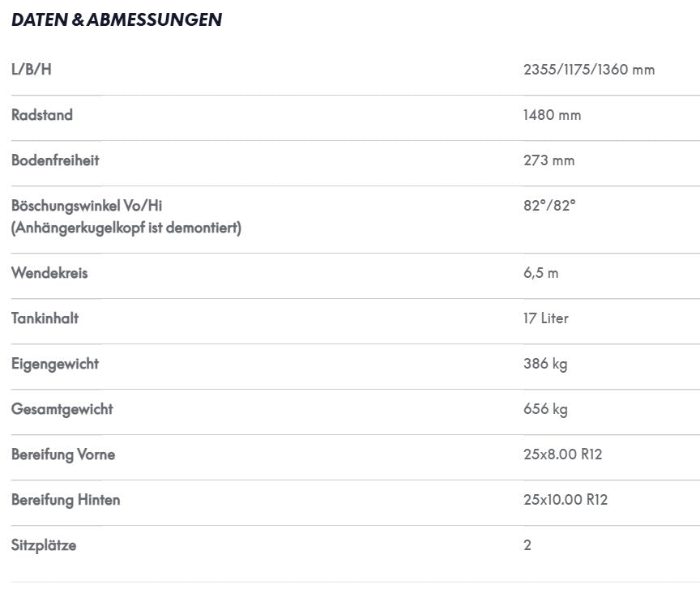
Task: Select the Bodenfreiheit label
Action: (x=55, y=160)
